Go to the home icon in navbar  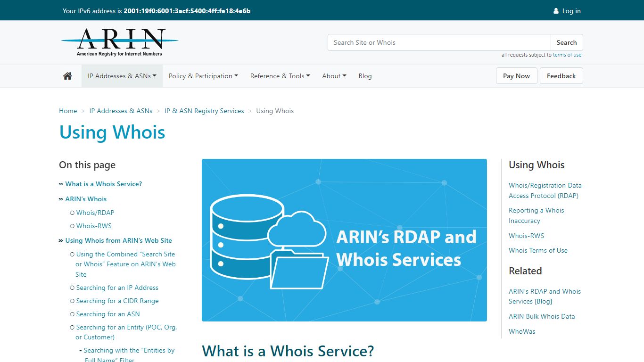pyautogui.click(x=67, y=76)
